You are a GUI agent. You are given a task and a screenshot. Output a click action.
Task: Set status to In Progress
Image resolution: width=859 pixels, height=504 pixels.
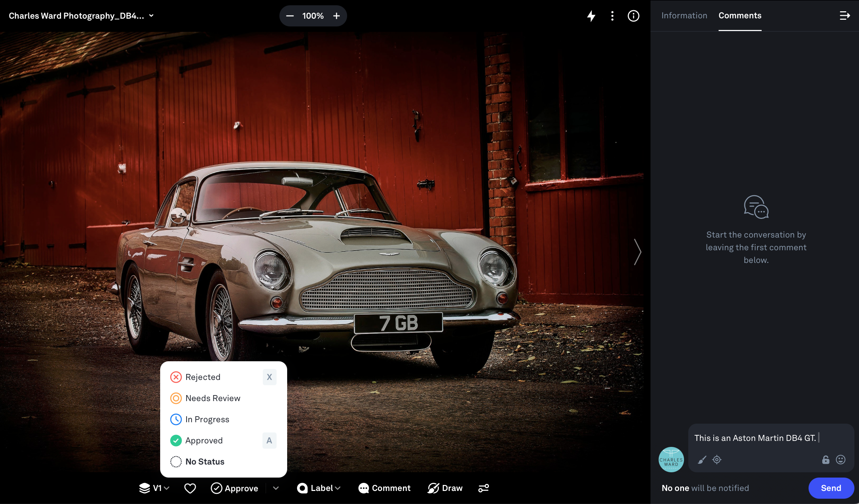224,419
